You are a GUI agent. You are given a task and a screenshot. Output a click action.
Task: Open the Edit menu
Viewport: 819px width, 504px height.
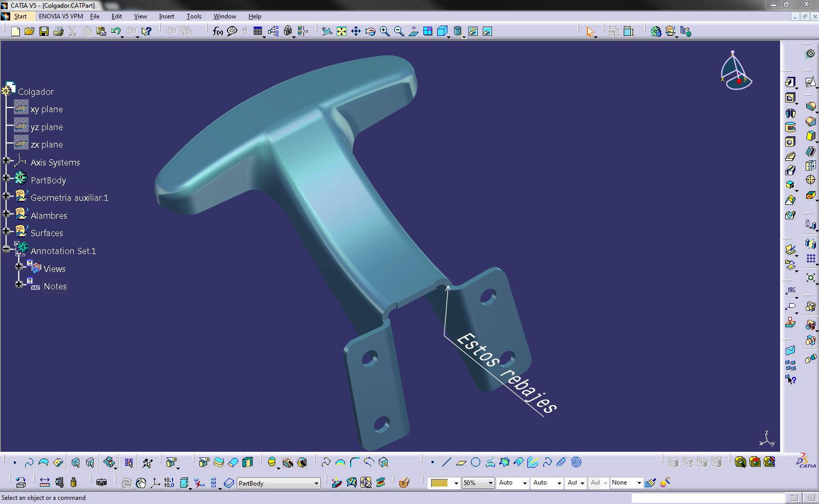tap(116, 16)
